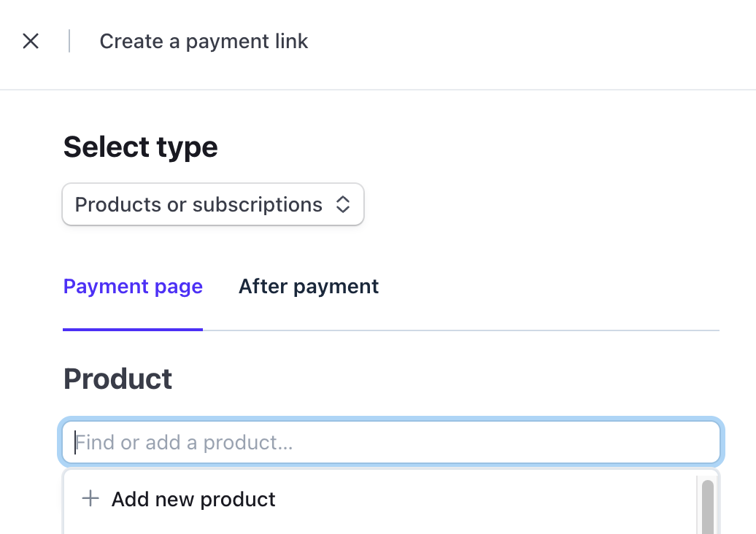Click the Create a payment link title
This screenshot has height=534, width=756.
204,41
